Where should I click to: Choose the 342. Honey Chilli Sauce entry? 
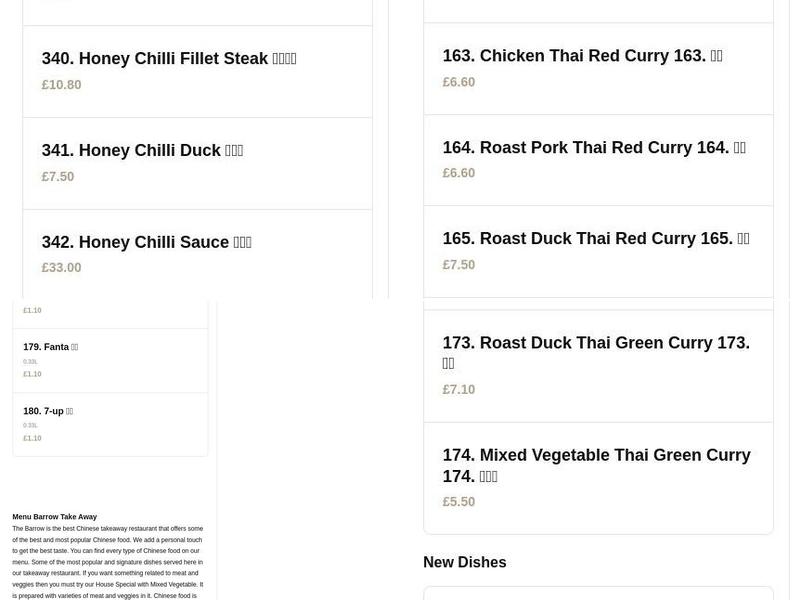click(146, 242)
